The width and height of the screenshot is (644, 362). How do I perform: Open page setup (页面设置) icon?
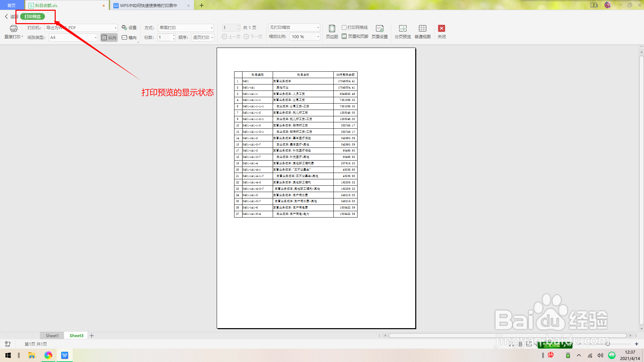click(x=379, y=32)
